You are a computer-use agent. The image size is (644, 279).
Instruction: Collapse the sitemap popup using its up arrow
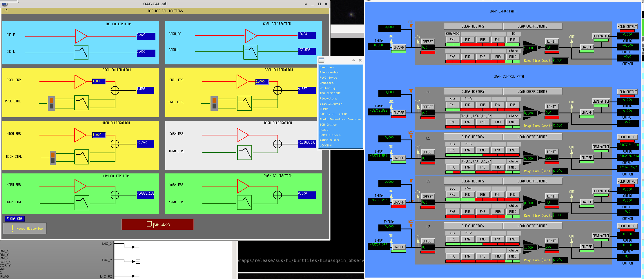353,60
